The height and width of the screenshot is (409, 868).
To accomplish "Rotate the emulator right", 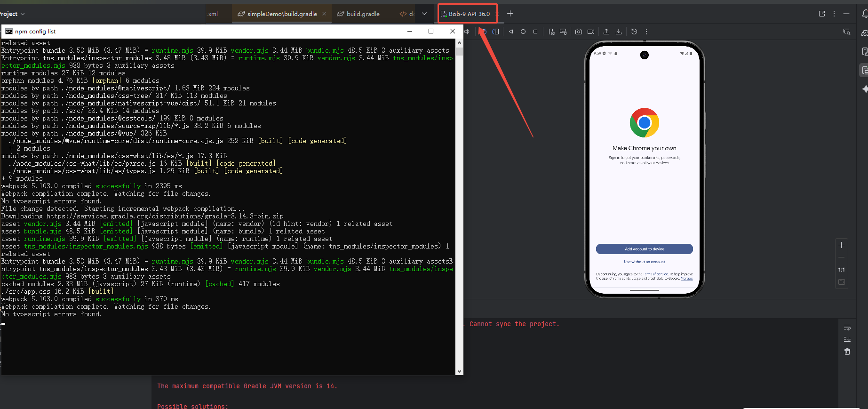I will (495, 32).
